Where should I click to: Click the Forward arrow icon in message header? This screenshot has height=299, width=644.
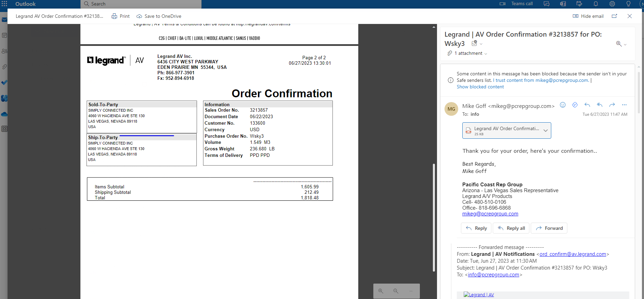(612, 105)
